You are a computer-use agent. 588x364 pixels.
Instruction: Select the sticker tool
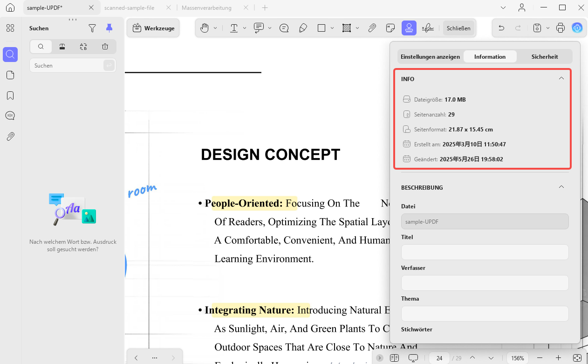[x=390, y=28]
